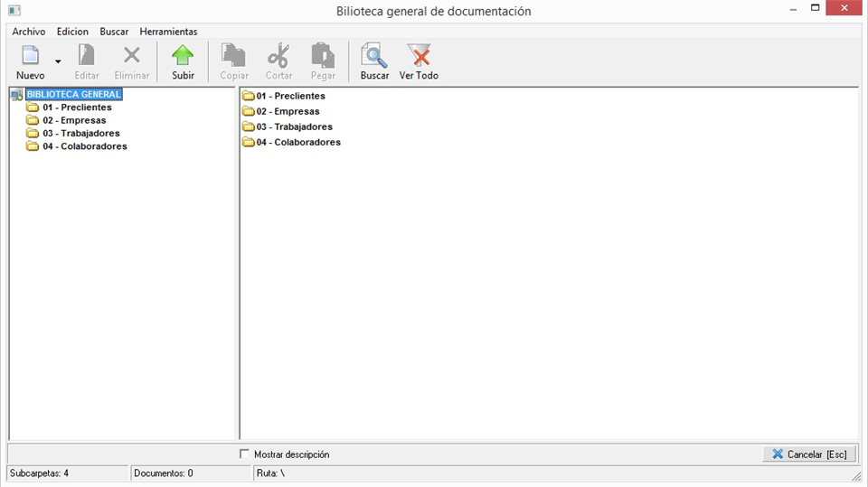Open the Archivo menu
This screenshot has width=868, height=487.
(29, 32)
